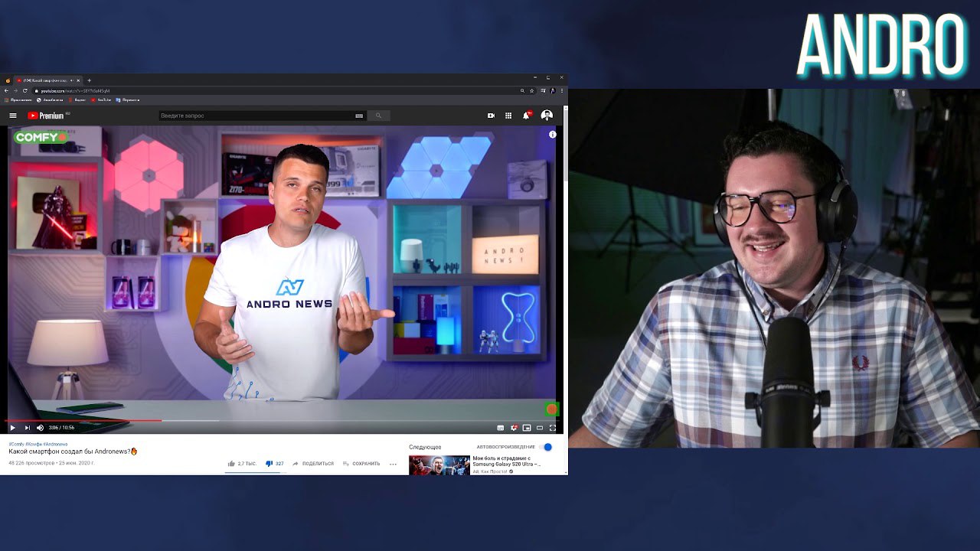Enter fullscreen mode
Viewport: 980px width, 551px height.
click(x=553, y=428)
